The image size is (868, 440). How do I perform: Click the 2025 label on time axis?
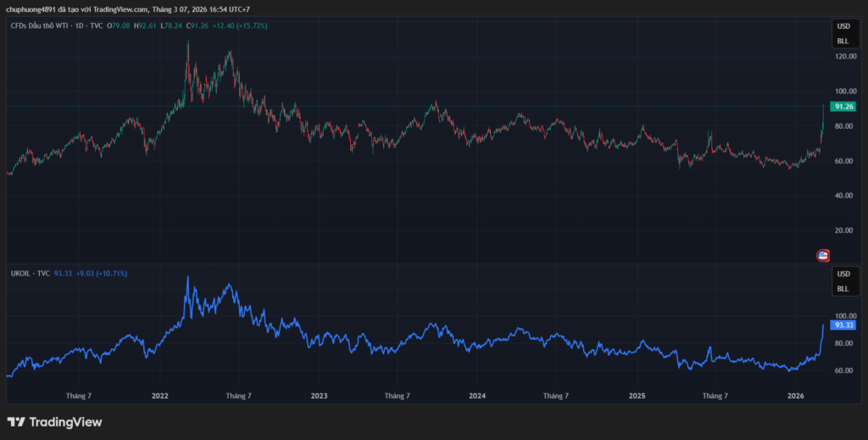click(x=637, y=395)
